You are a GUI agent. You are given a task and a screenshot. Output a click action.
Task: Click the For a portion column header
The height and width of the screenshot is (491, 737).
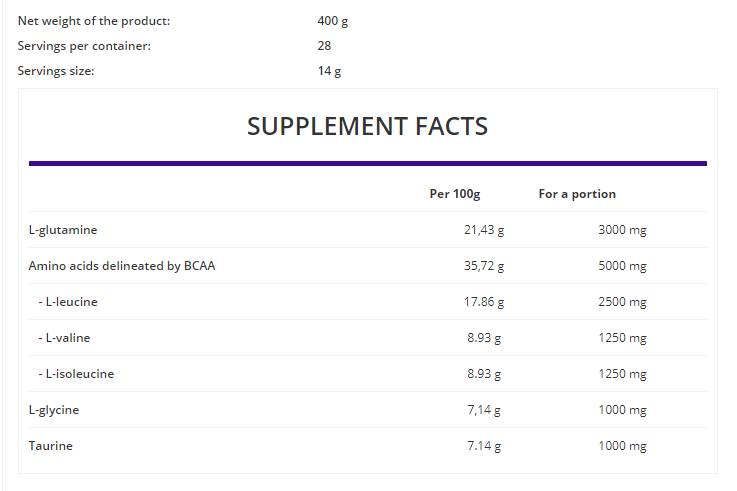tap(577, 194)
